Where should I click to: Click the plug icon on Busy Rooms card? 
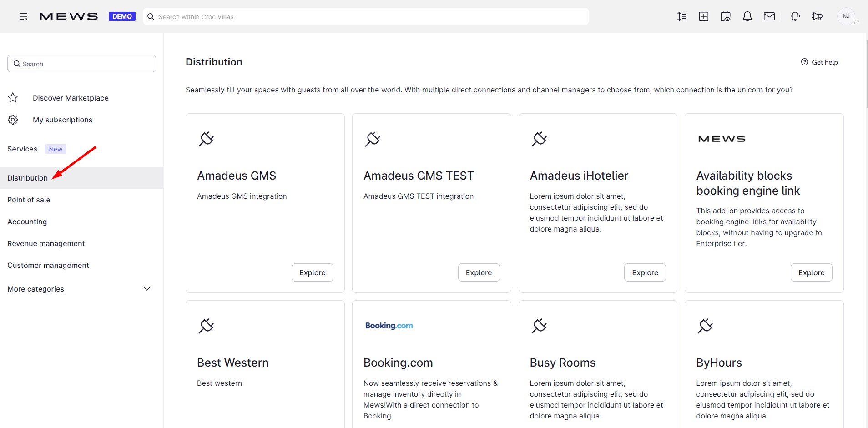coord(539,326)
